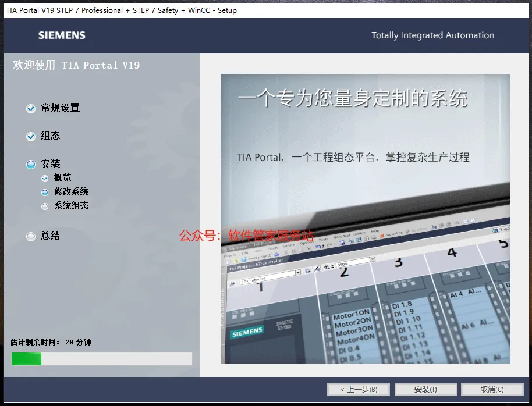Click the setup window title bar text
532x406 pixels.
tap(121, 10)
